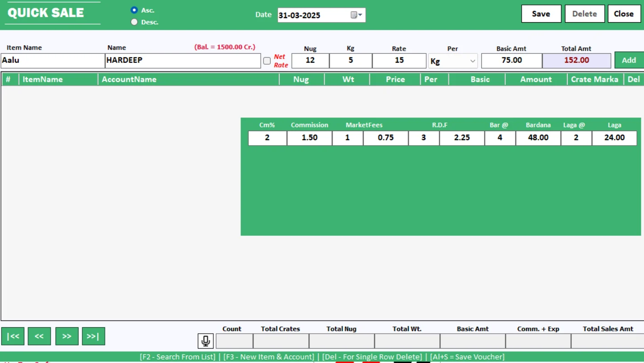Select the MarketFees amount showing 0.75

pyautogui.click(x=385, y=138)
